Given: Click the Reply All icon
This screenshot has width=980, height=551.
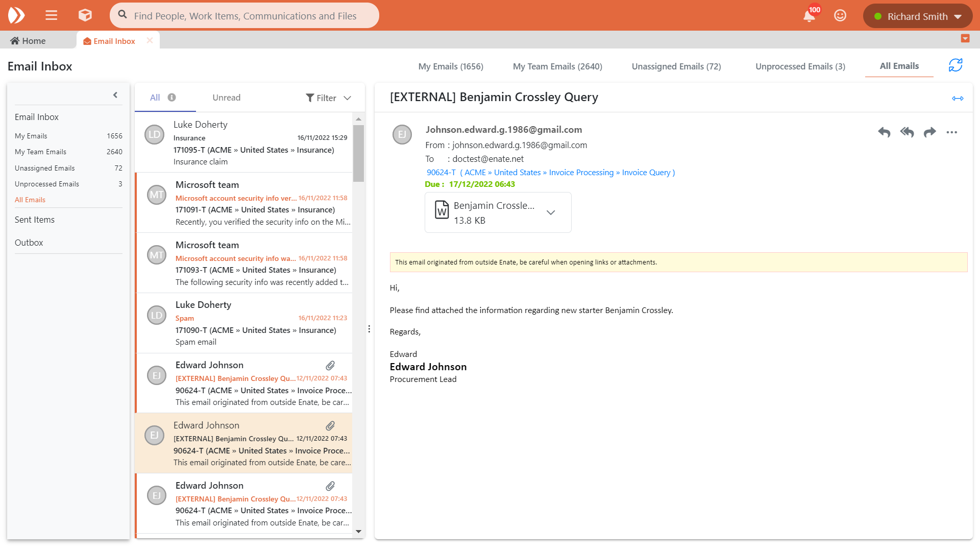Looking at the screenshot, I should (907, 132).
